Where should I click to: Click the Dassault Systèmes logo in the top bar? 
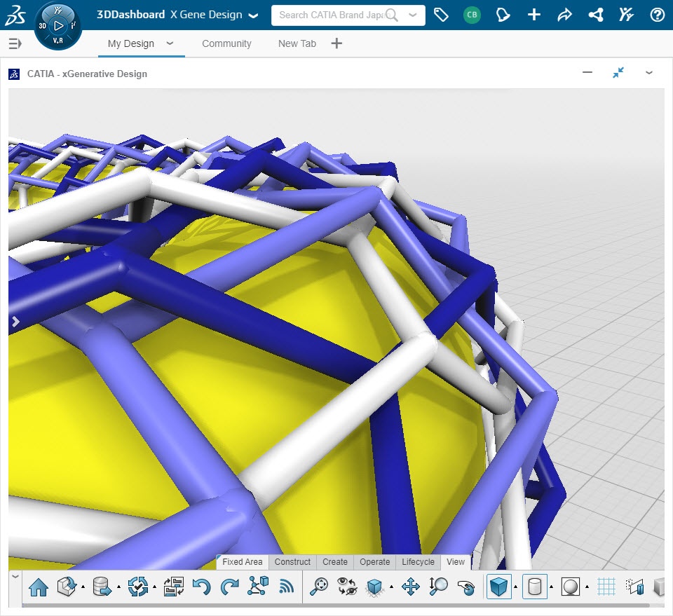point(15,15)
